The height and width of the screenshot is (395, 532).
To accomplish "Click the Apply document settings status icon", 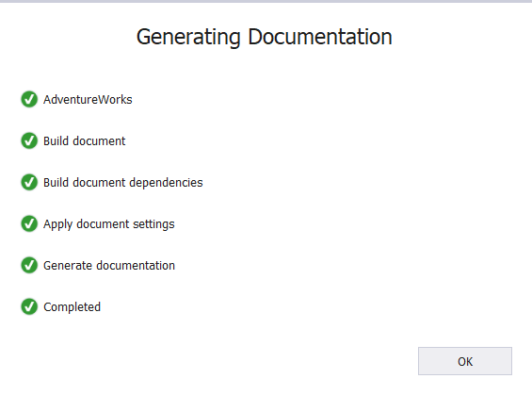I will click(29, 223).
